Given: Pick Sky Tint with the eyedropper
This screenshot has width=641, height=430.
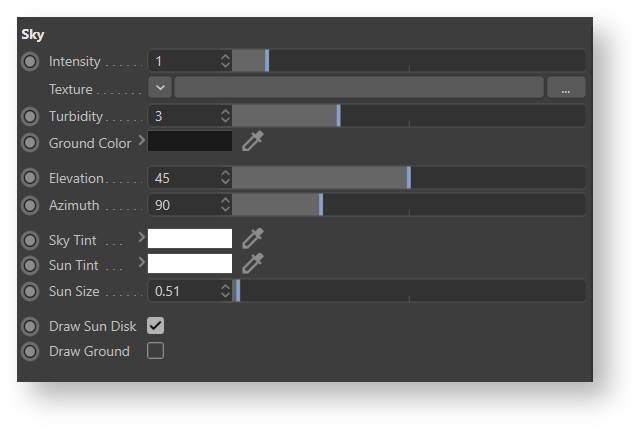Looking at the screenshot, I should (253, 238).
